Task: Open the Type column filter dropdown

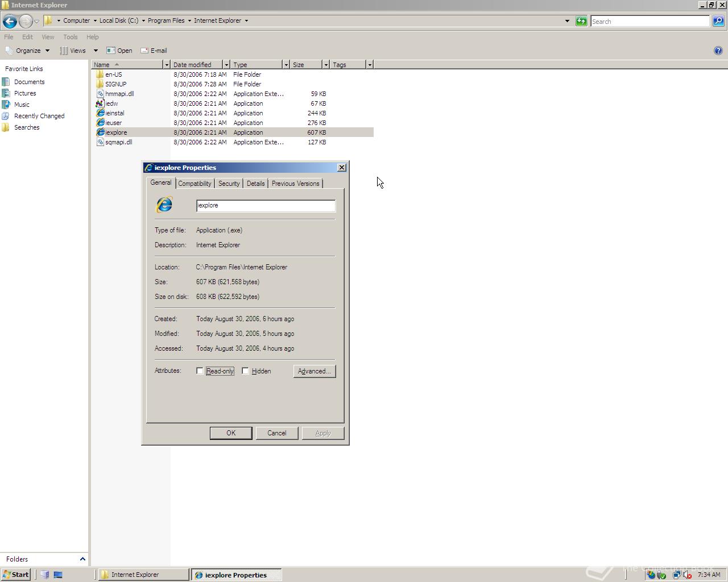Action: tap(286, 65)
